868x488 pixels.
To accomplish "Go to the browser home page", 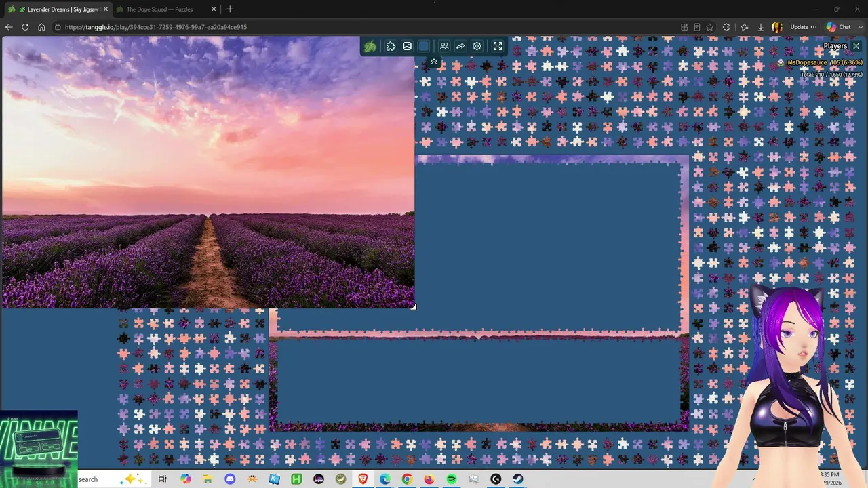I will (x=41, y=27).
